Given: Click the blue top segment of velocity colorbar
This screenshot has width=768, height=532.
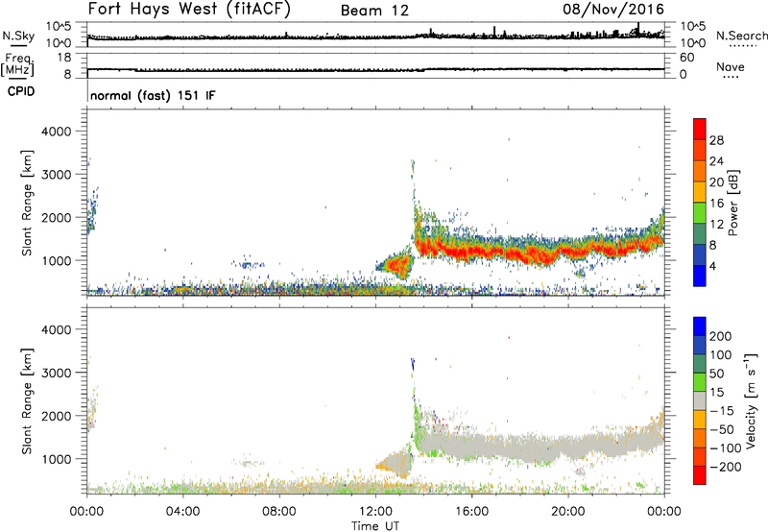Looking at the screenshot, I should [700, 326].
